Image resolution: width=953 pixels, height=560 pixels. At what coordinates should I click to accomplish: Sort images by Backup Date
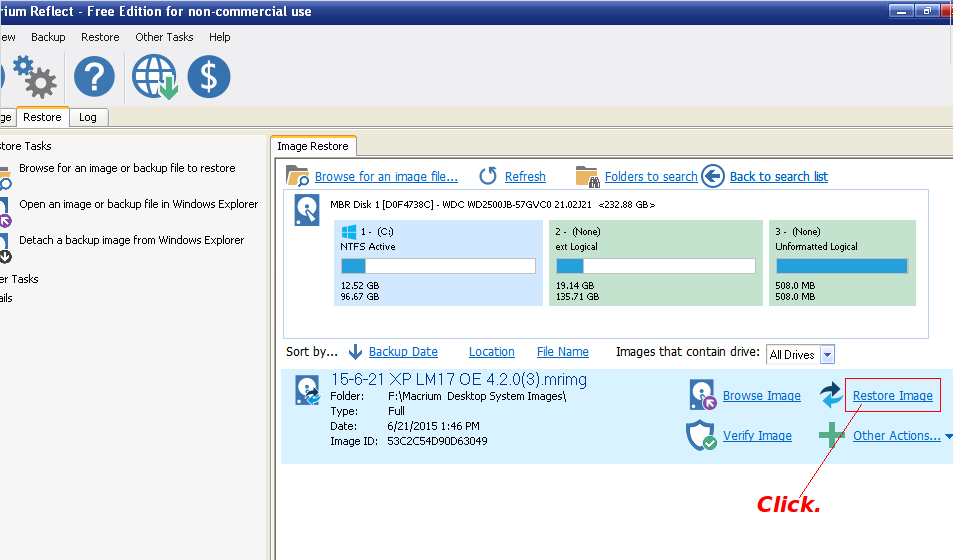click(x=403, y=352)
